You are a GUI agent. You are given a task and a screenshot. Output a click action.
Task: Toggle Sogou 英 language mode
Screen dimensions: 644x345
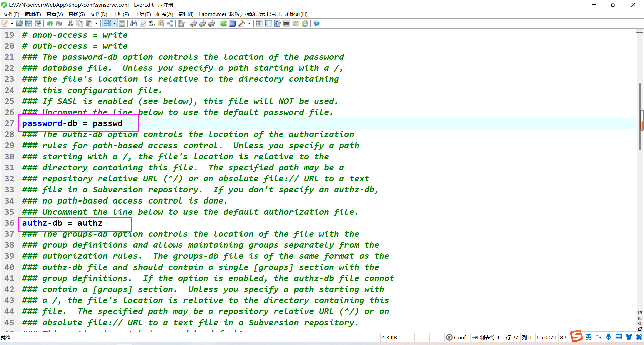[588, 337]
